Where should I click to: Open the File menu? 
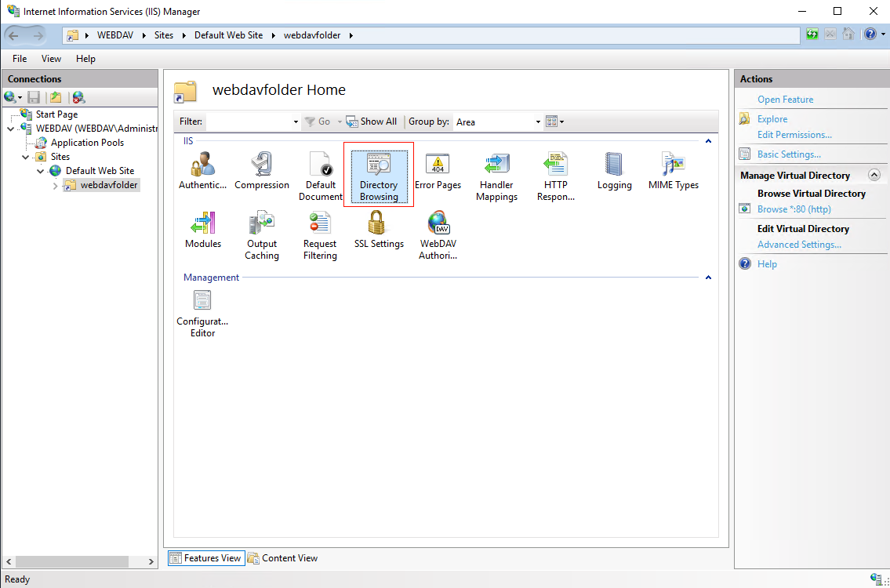(x=20, y=59)
